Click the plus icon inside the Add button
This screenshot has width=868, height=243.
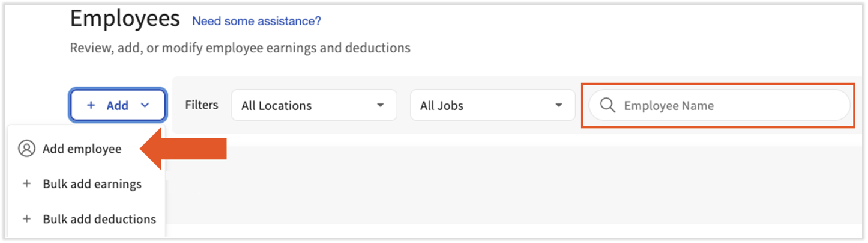point(91,105)
